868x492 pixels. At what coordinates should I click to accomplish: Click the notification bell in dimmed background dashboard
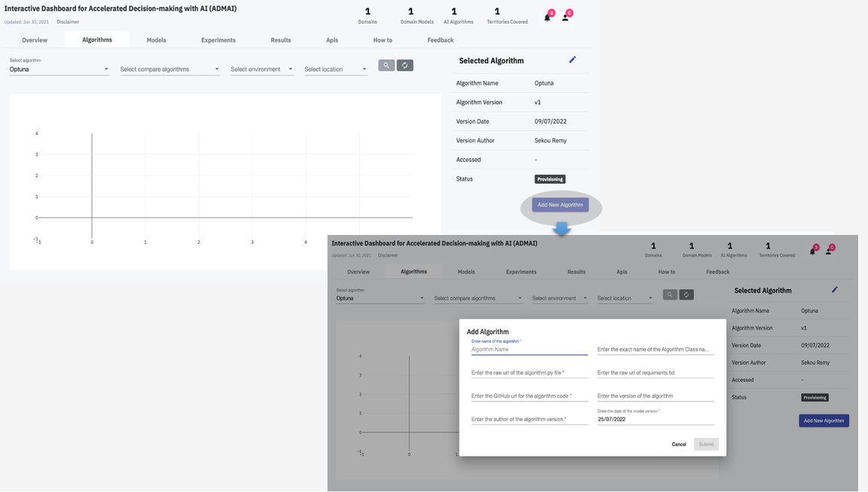pyautogui.click(x=812, y=251)
